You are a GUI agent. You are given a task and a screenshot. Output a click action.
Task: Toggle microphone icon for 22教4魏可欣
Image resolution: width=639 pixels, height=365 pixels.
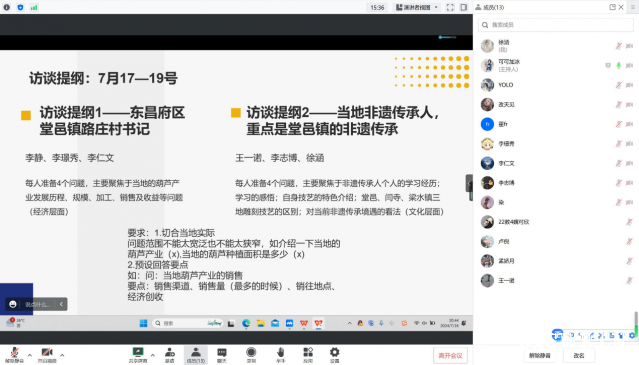click(630, 222)
